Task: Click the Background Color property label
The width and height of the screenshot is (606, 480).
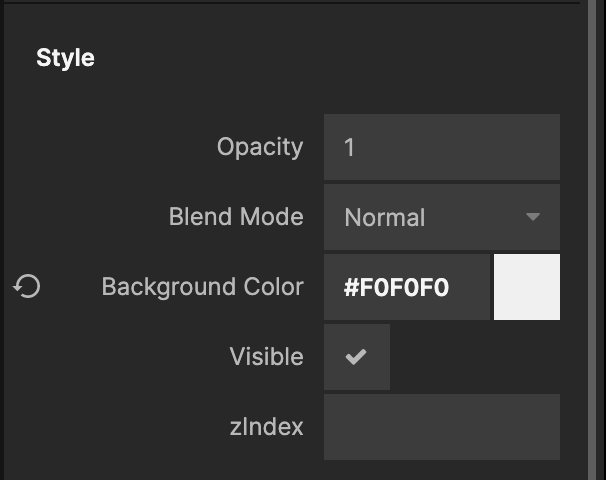Action: pyautogui.click(x=202, y=287)
